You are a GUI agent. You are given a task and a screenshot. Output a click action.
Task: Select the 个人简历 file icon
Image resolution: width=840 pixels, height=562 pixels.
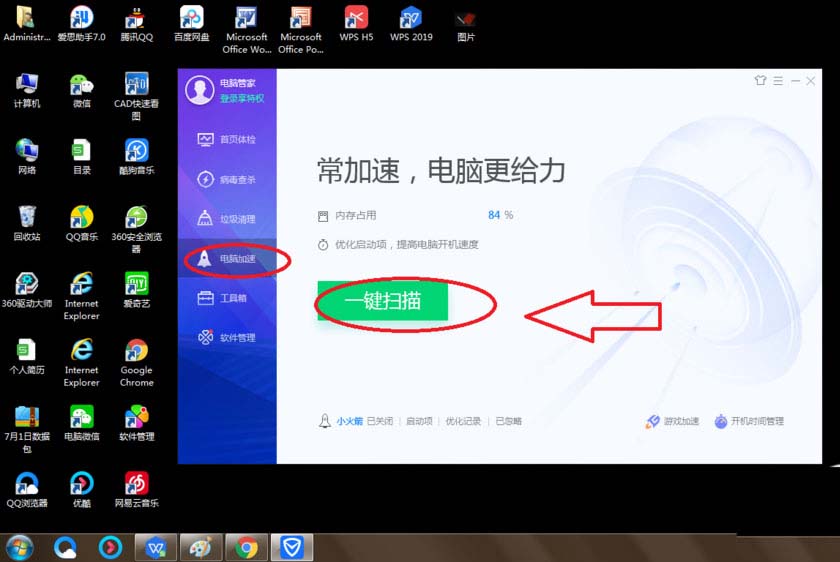tap(27, 356)
